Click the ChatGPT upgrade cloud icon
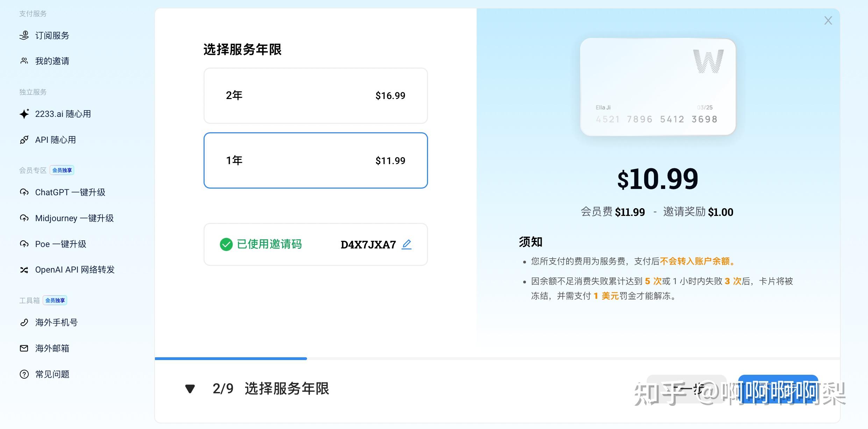 (x=24, y=192)
